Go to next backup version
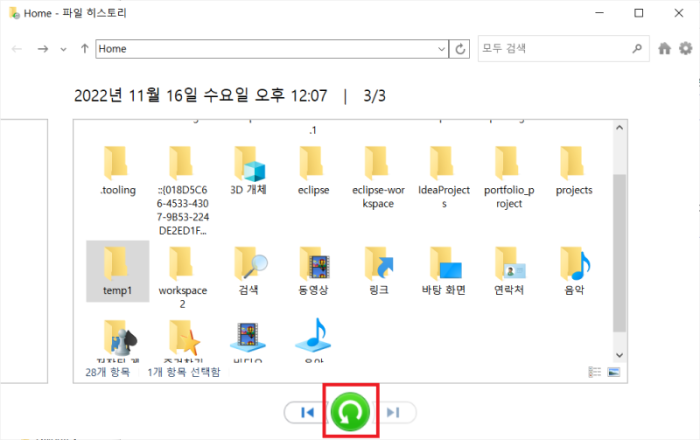This screenshot has height=440, width=700. pyautogui.click(x=393, y=412)
